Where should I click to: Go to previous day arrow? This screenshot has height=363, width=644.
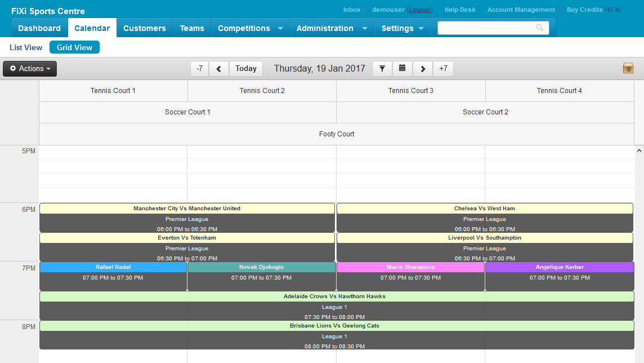point(218,69)
